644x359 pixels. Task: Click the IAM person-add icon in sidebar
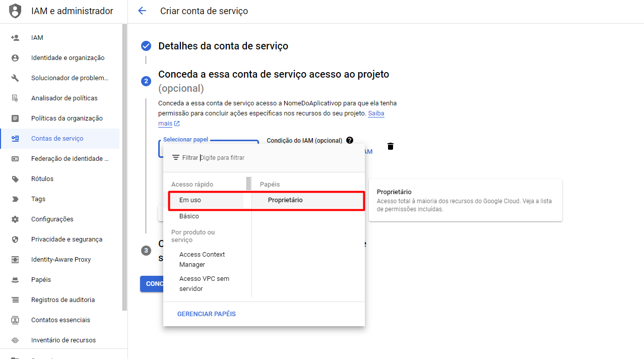point(15,38)
